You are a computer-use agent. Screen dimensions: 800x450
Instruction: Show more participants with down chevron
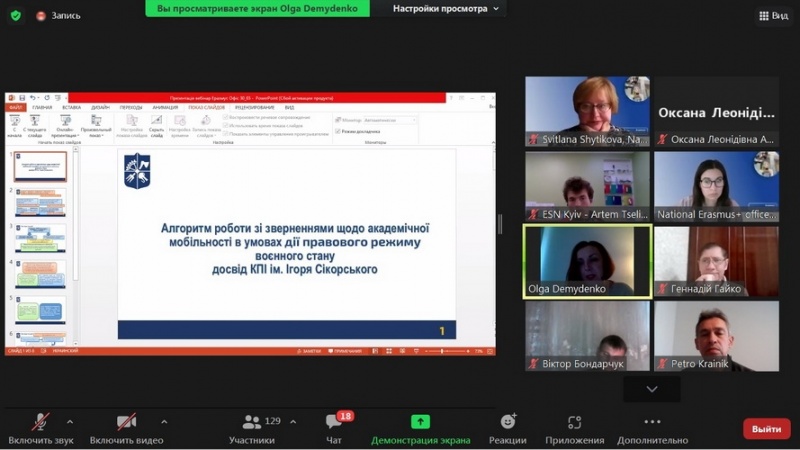coord(652,389)
